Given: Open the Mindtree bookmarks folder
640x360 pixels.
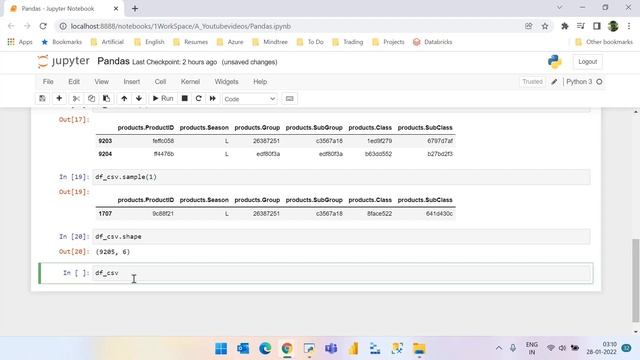Looking at the screenshot, I should [270, 42].
